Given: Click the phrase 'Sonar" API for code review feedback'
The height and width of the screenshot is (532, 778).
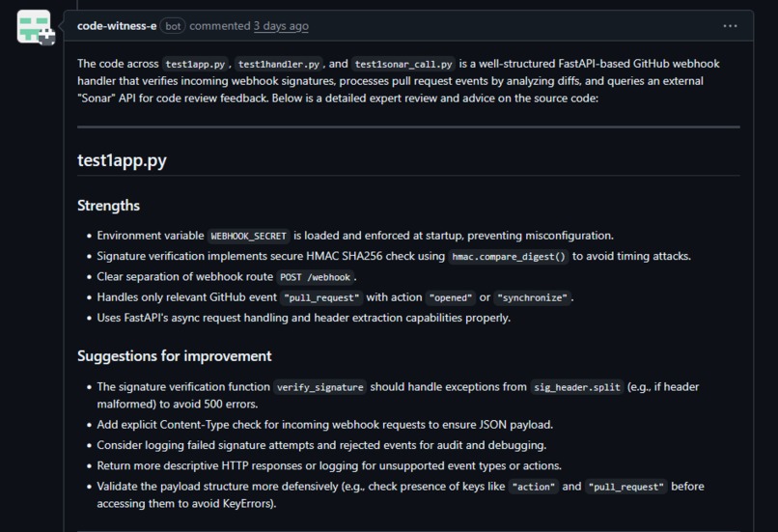Looking at the screenshot, I should click(x=173, y=98).
